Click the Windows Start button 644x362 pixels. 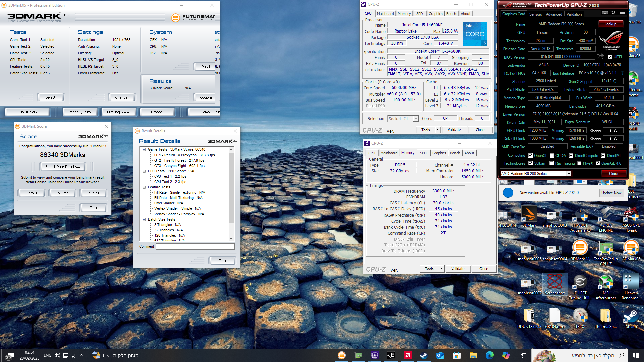636,355
